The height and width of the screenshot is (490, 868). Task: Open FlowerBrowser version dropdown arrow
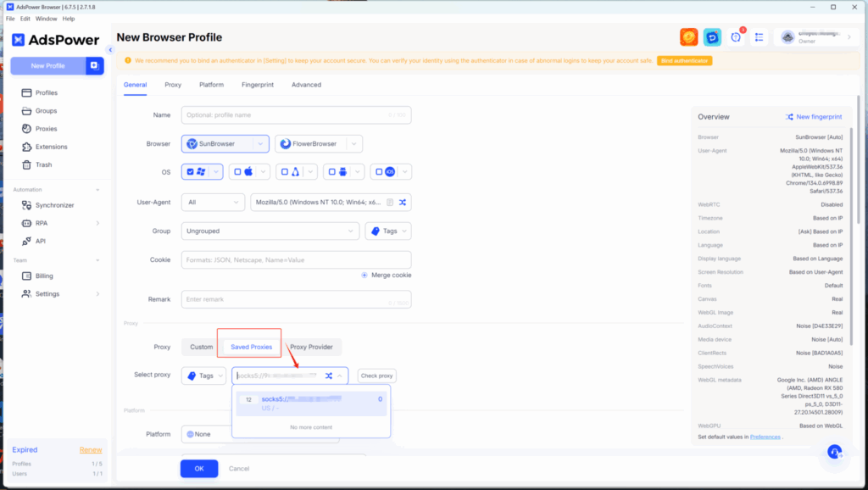click(x=354, y=144)
